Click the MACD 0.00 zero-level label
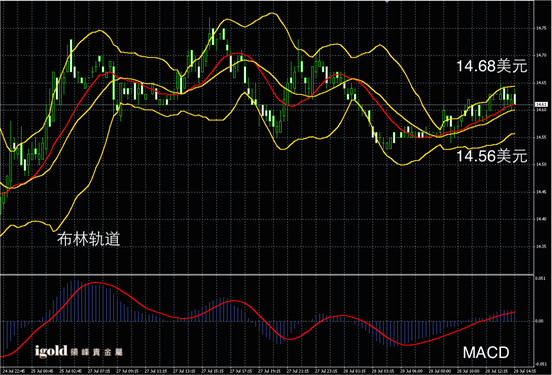Viewport: 552px width, 375px height. pyautogui.click(x=539, y=321)
